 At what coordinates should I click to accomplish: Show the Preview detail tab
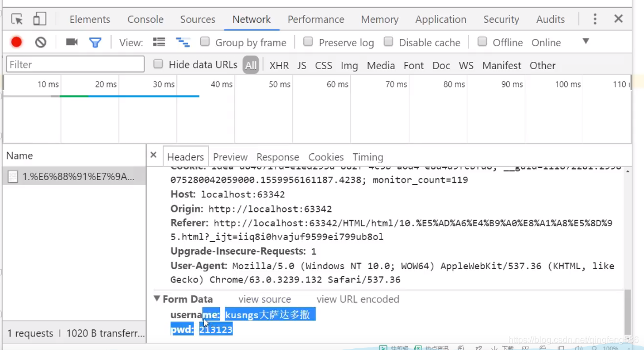[230, 157]
